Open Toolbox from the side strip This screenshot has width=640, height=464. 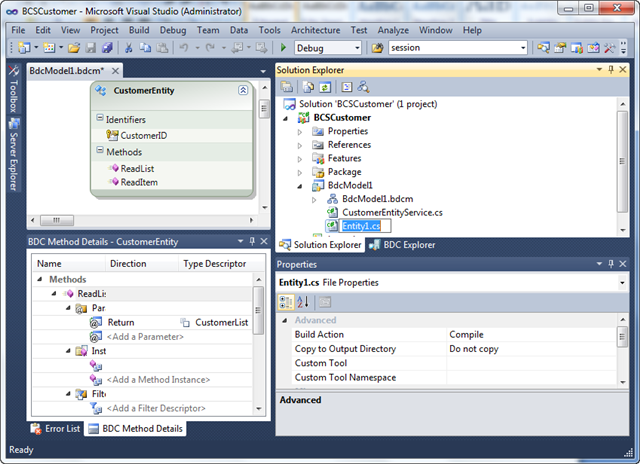tap(13, 89)
